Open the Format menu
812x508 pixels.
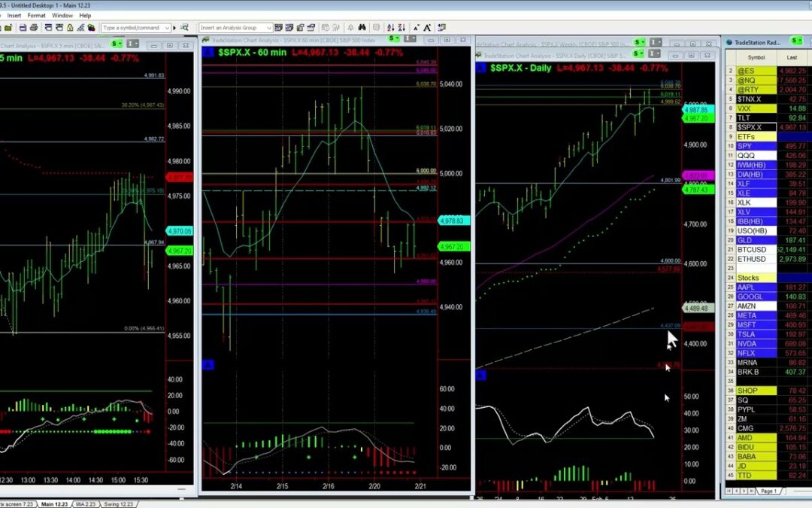[36, 15]
